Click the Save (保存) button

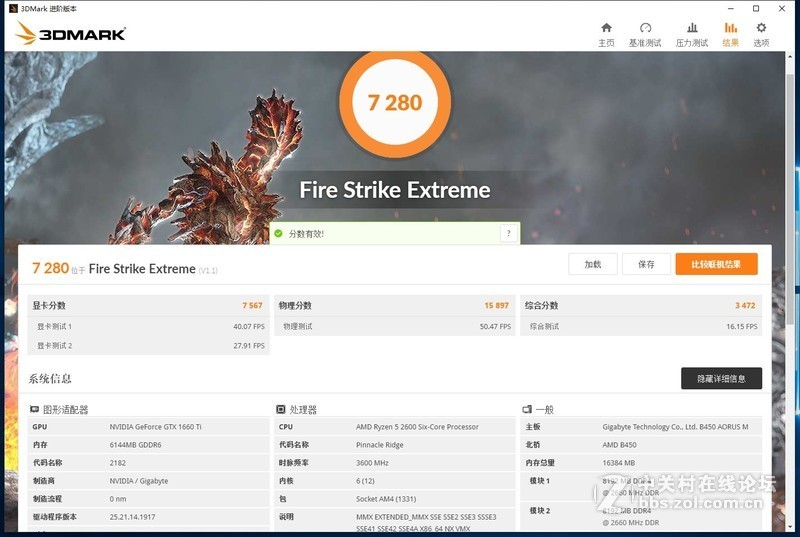tap(646, 264)
